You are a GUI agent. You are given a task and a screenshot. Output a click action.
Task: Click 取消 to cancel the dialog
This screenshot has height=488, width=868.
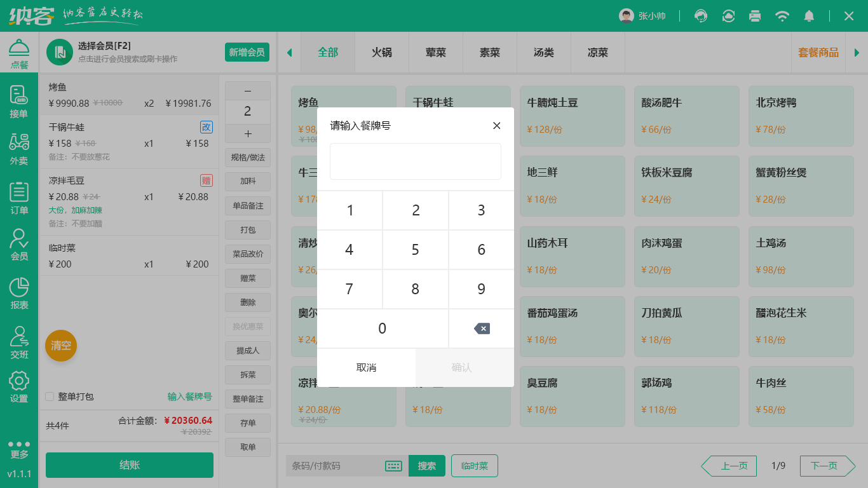[366, 367]
